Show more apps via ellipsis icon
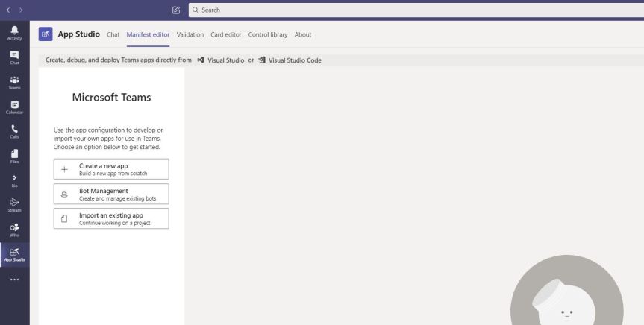The width and height of the screenshot is (644, 325). pos(14,280)
